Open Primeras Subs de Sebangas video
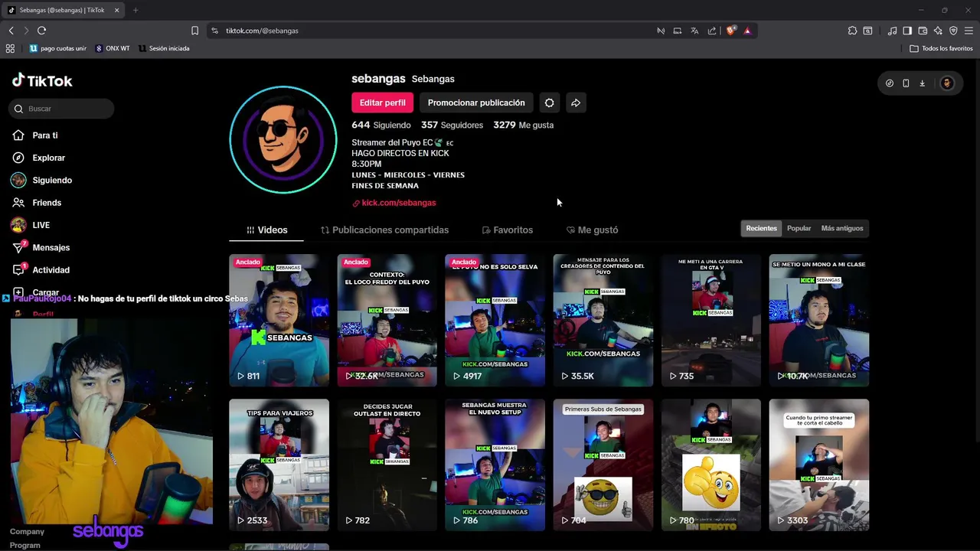The width and height of the screenshot is (980, 551). pyautogui.click(x=603, y=465)
